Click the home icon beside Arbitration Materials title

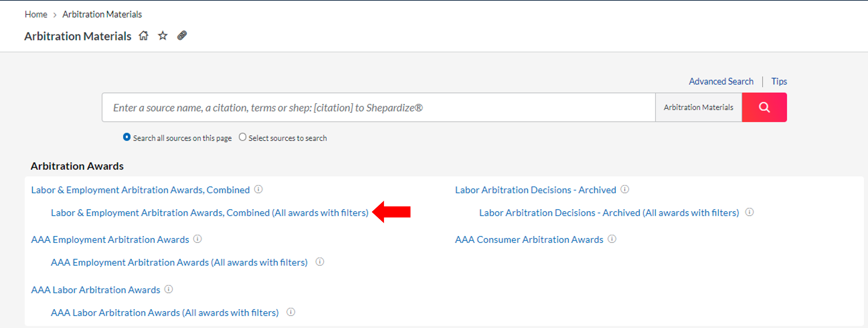(x=143, y=36)
